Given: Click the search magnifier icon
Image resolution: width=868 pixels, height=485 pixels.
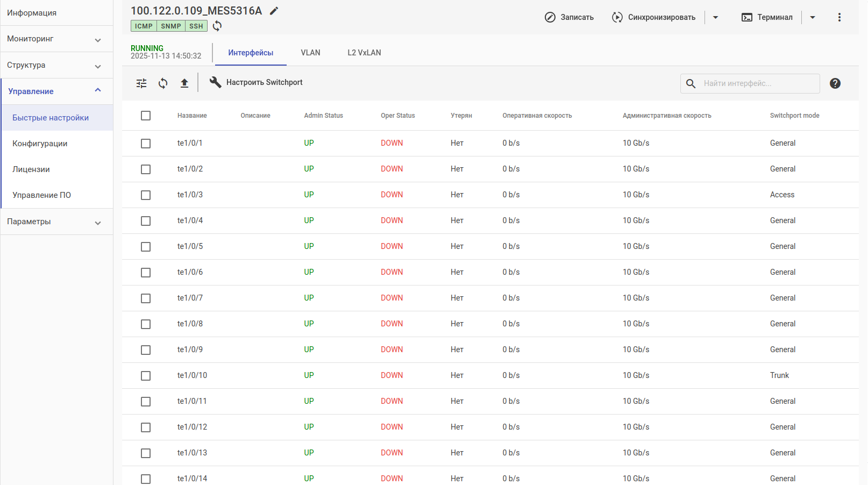Looking at the screenshot, I should [x=691, y=83].
